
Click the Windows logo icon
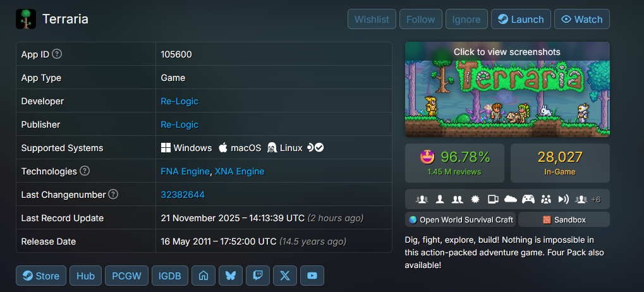[166, 148]
